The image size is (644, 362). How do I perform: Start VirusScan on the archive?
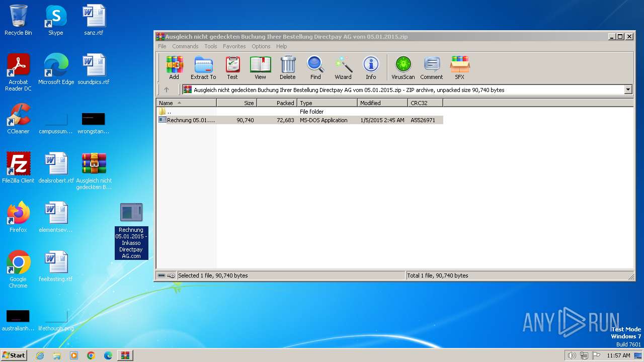(x=403, y=68)
